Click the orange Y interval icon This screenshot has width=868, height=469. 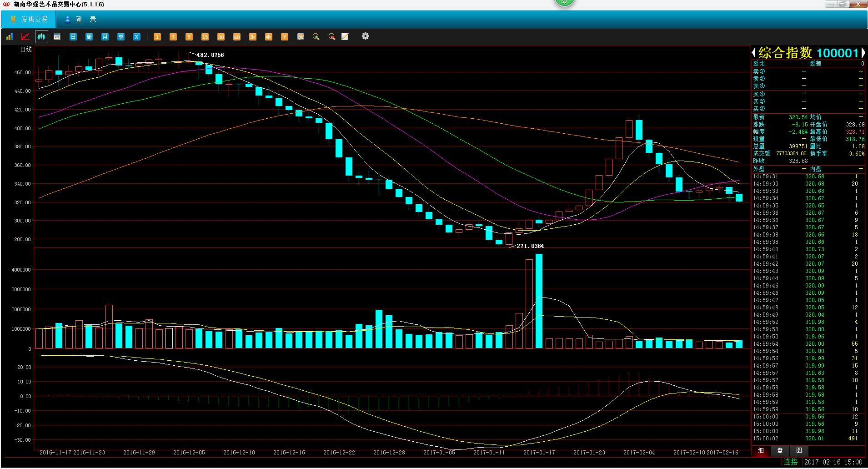click(285, 36)
